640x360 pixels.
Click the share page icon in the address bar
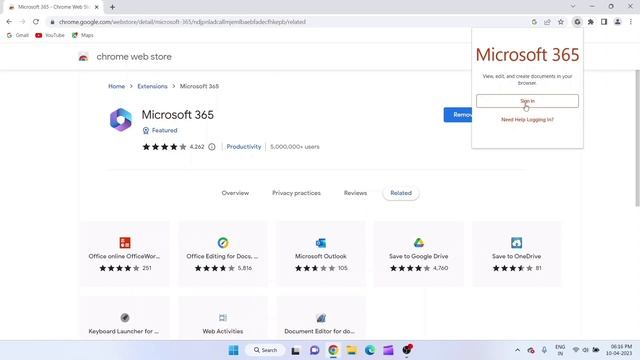pyautogui.click(x=547, y=22)
